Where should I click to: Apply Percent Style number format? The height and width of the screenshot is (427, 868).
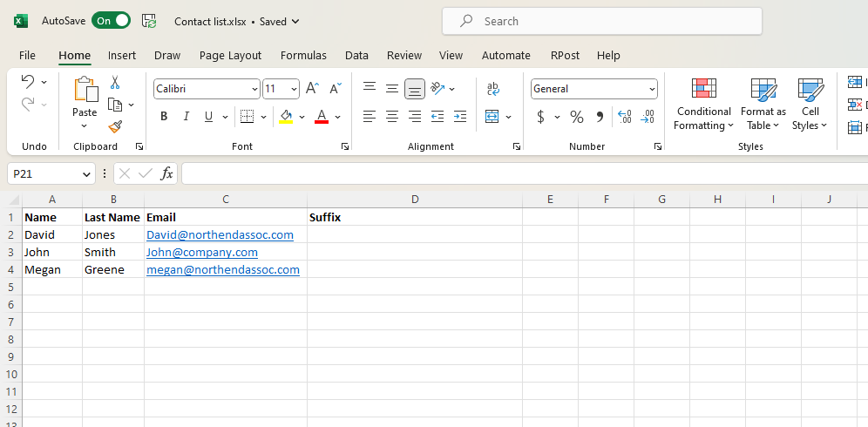[x=576, y=117]
